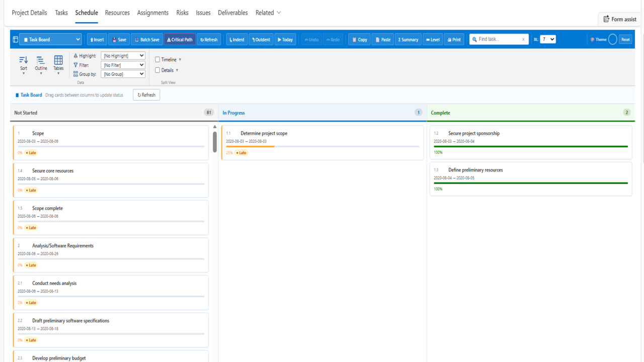Enable the Details split view checkbox
Image resolution: width=644 pixels, height=362 pixels.
coord(157,70)
